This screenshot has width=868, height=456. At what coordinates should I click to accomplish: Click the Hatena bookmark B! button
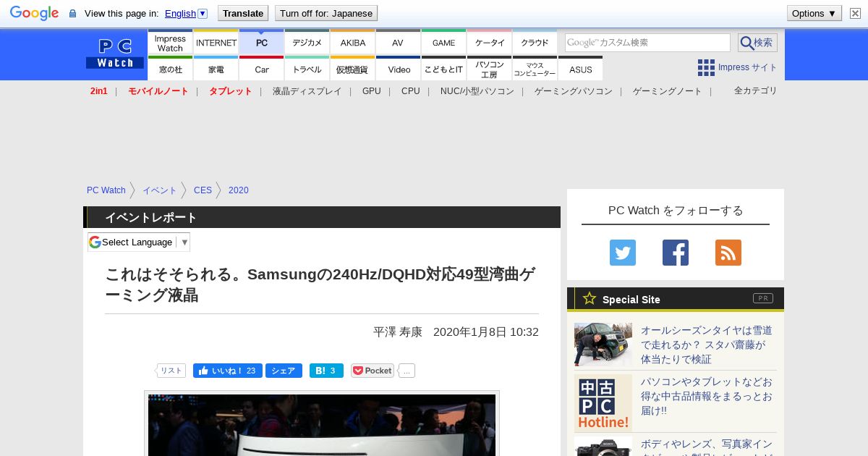(326, 371)
